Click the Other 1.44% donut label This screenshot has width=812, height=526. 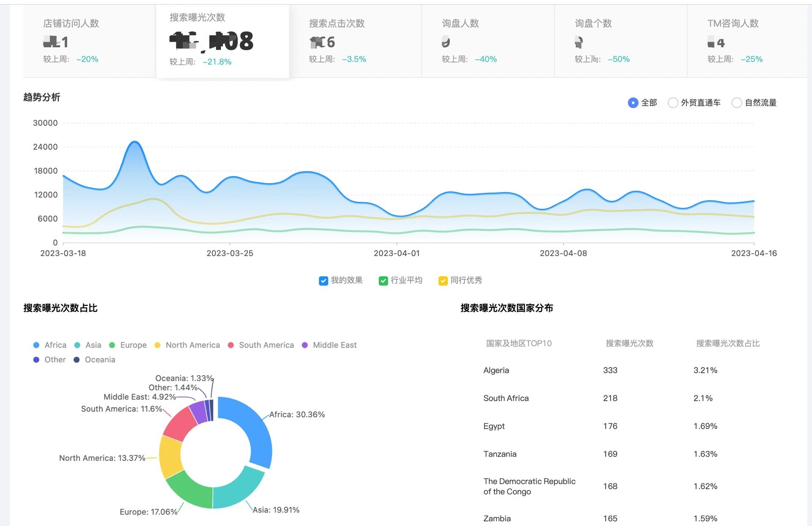(173, 388)
